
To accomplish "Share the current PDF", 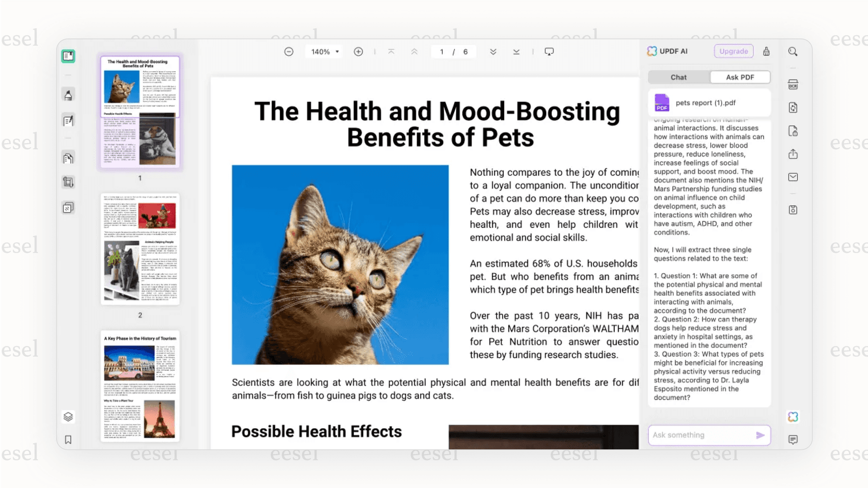I will pyautogui.click(x=793, y=154).
